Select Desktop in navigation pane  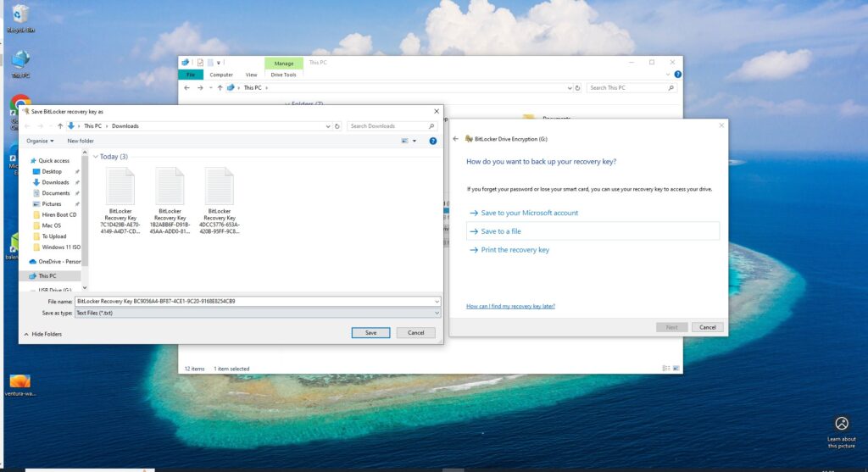coord(52,171)
